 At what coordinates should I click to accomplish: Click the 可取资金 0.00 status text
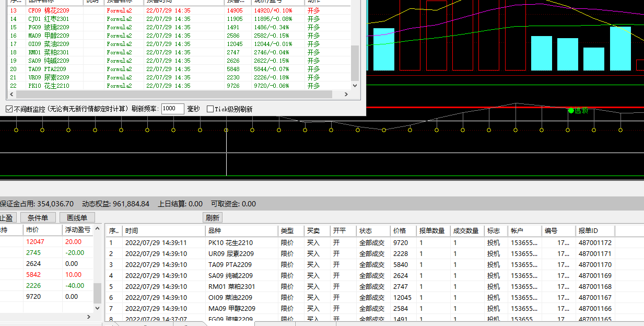click(233, 204)
